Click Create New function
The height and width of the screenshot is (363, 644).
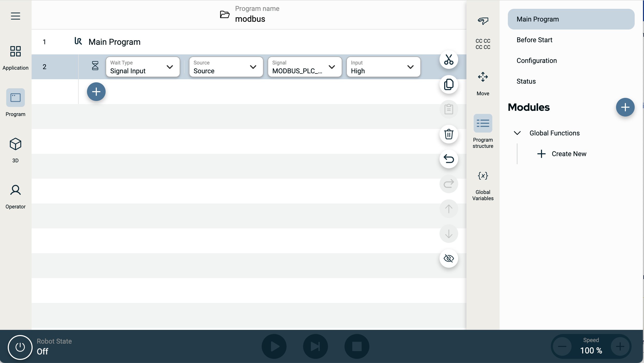pos(562,154)
